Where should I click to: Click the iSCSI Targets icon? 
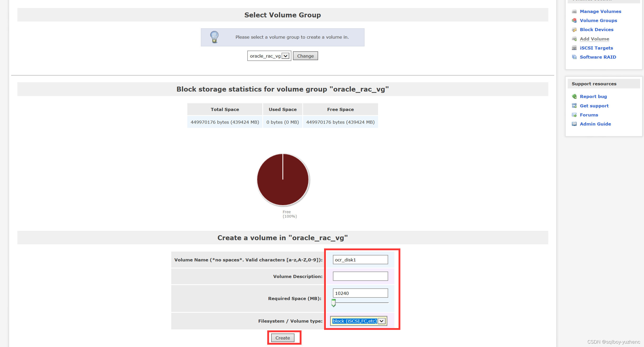[574, 48]
